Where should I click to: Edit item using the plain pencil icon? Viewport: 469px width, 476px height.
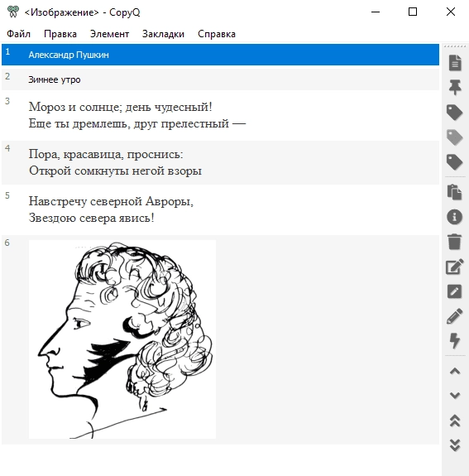(x=454, y=316)
